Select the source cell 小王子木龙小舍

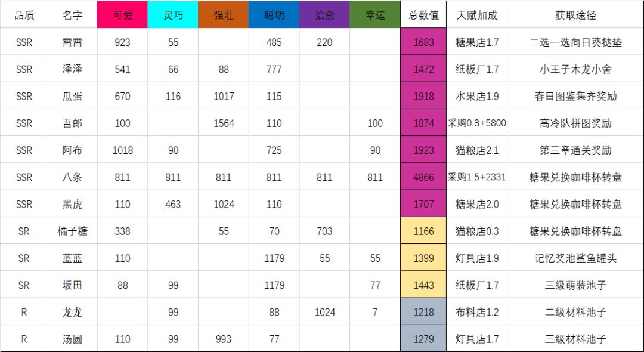click(575, 69)
